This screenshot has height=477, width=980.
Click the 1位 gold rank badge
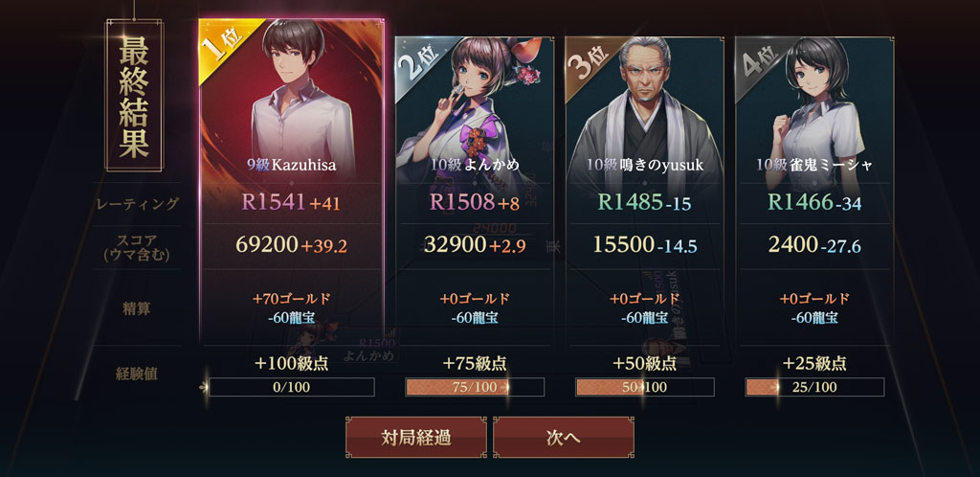[x=222, y=44]
